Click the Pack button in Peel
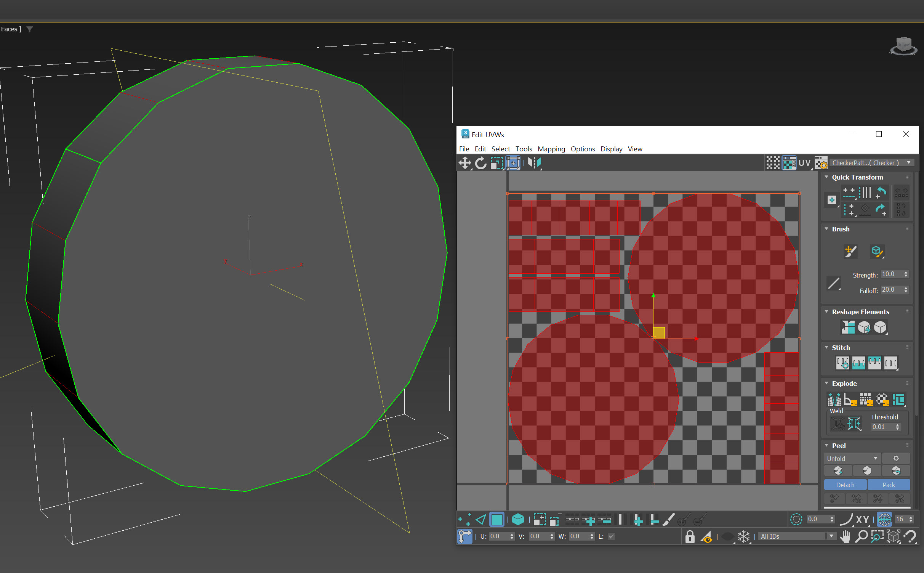Screen dimensions: 924x573 pyautogui.click(x=889, y=485)
